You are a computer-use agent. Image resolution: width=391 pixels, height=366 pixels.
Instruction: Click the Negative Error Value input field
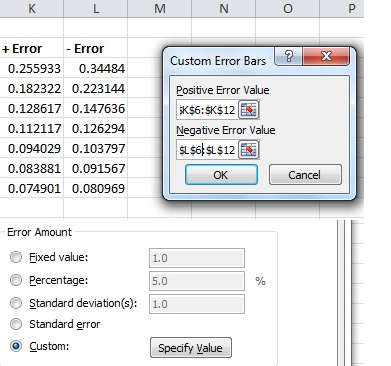pos(207,150)
